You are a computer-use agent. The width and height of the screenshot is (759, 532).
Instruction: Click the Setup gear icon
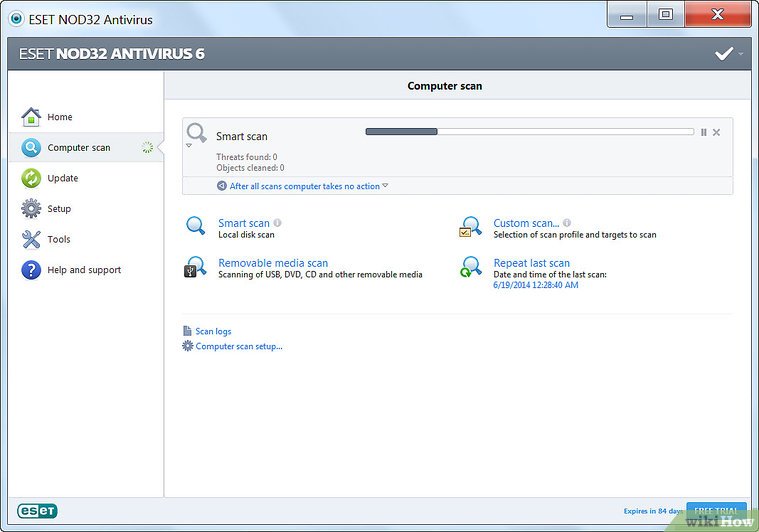coord(31,209)
